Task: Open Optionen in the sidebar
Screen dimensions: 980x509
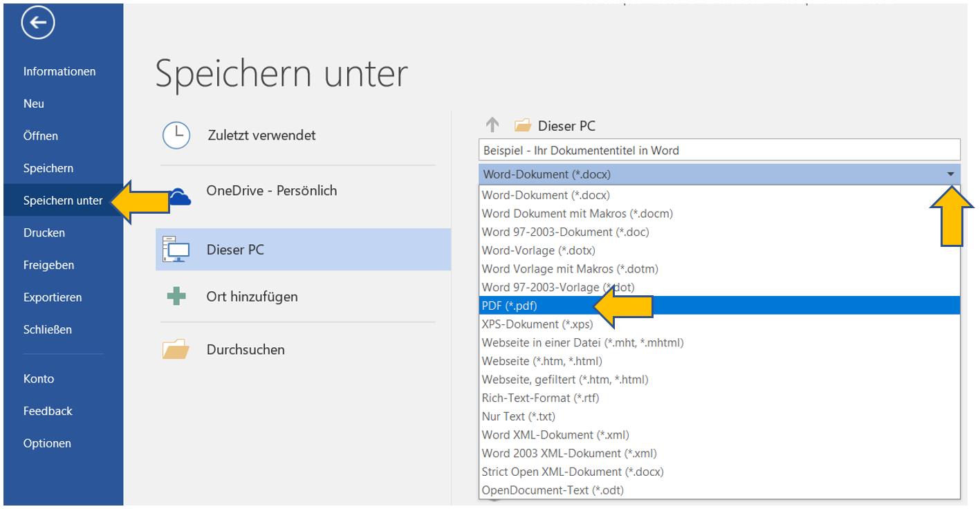Action: click(47, 443)
